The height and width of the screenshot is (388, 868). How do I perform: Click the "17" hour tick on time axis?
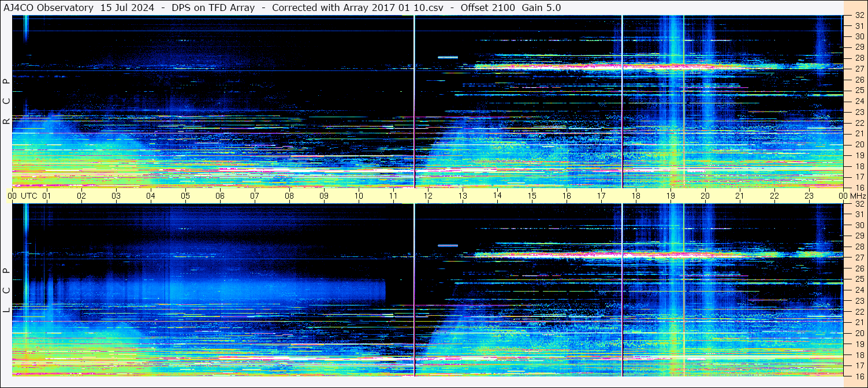[x=601, y=196]
